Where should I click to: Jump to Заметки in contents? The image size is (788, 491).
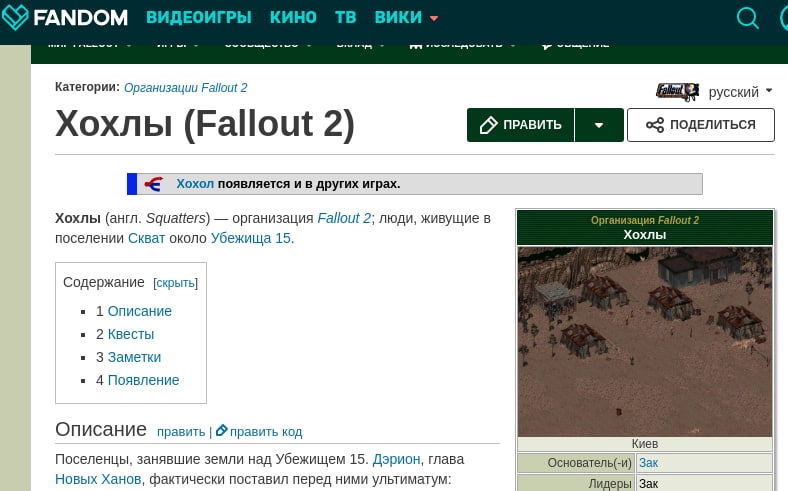(x=134, y=357)
